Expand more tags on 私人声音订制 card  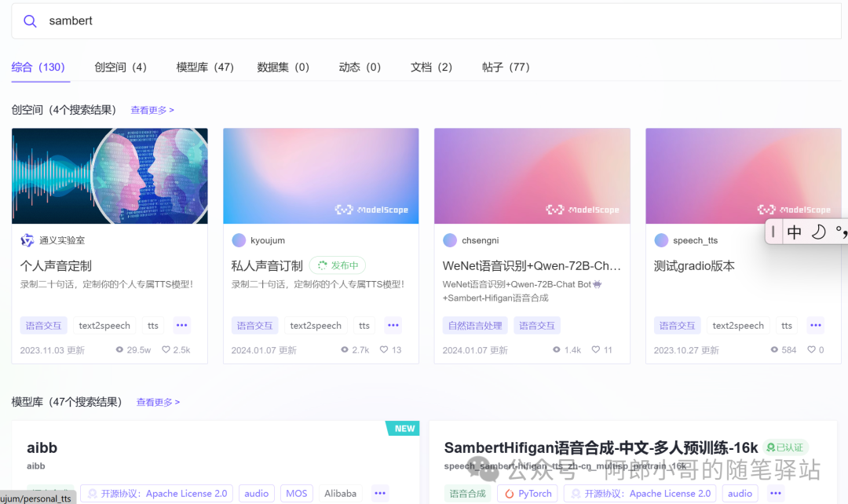pos(393,326)
